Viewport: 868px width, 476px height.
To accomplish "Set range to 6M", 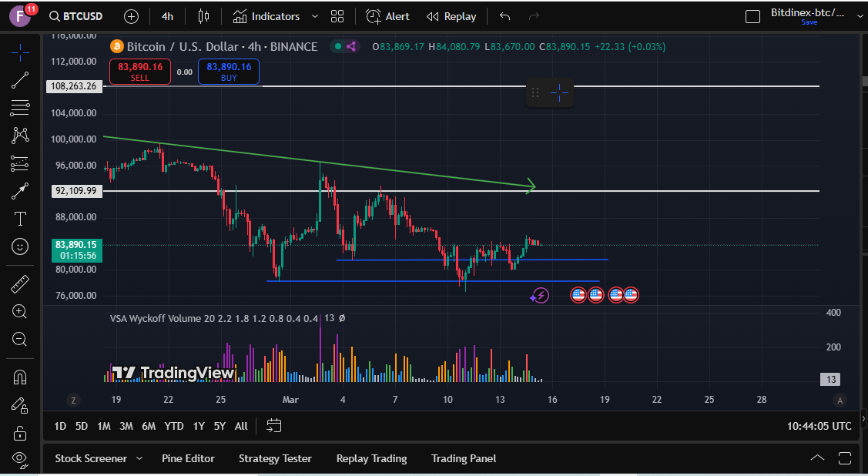I will point(149,426).
